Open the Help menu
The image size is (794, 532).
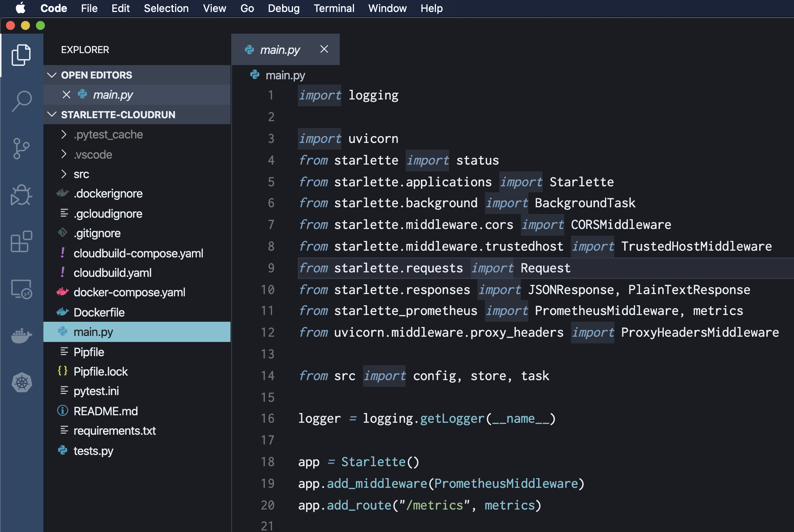click(431, 8)
